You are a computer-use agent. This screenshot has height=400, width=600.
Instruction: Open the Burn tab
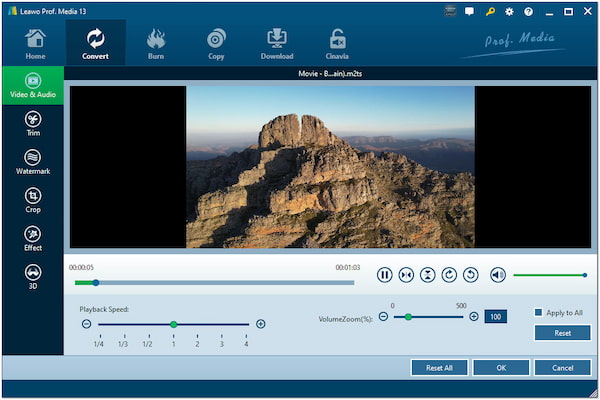click(156, 43)
